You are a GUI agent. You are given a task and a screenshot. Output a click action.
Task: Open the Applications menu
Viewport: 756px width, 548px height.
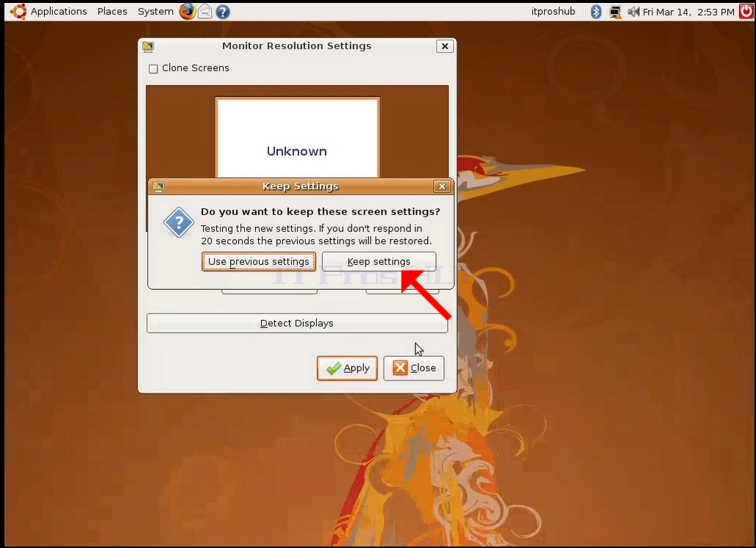(x=59, y=12)
